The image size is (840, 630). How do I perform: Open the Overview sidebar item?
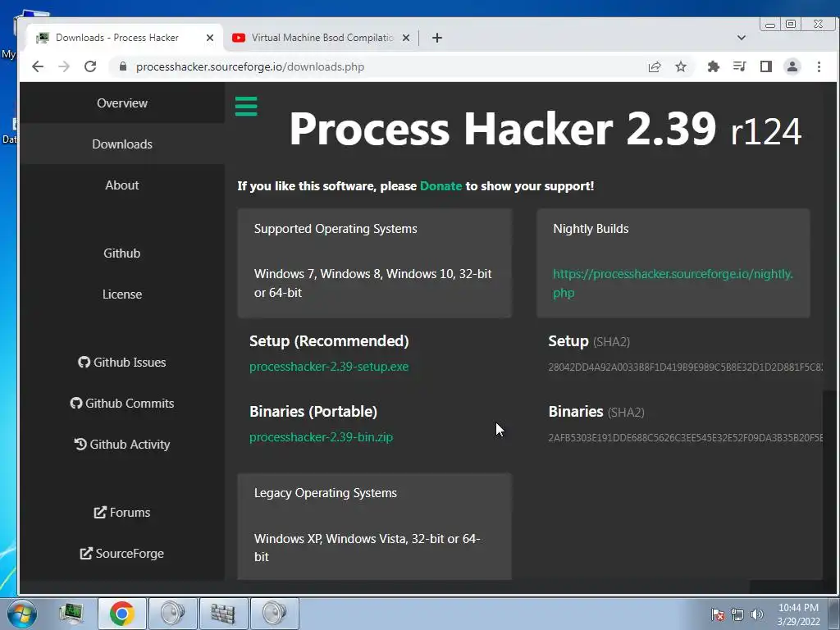[x=122, y=103]
